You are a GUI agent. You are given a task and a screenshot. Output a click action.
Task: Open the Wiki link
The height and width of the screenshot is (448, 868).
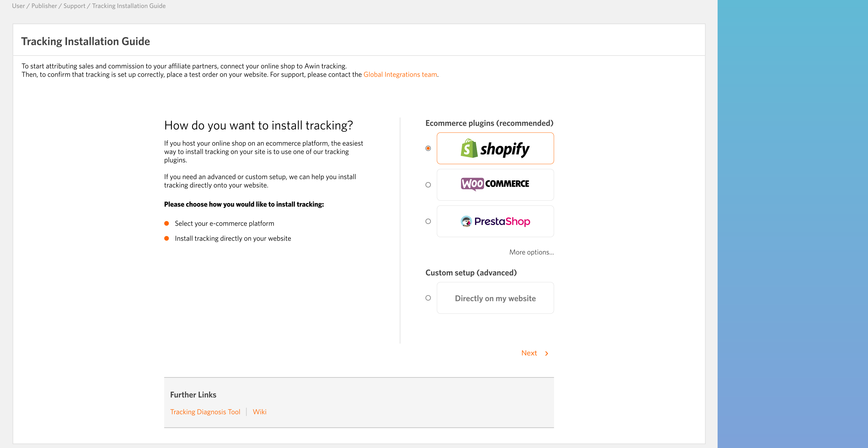click(x=259, y=412)
